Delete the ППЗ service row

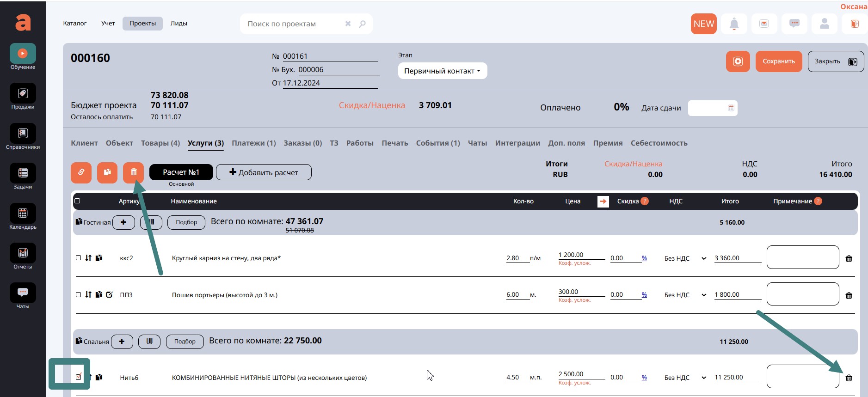pyautogui.click(x=849, y=296)
